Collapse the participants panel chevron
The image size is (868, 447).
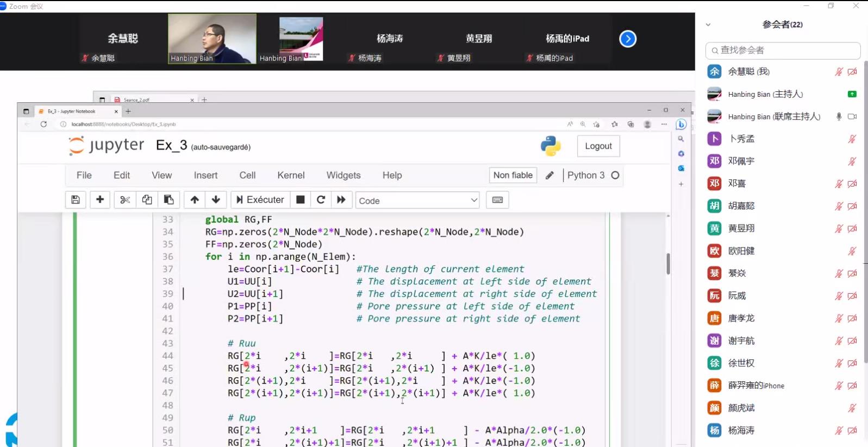[x=708, y=24]
